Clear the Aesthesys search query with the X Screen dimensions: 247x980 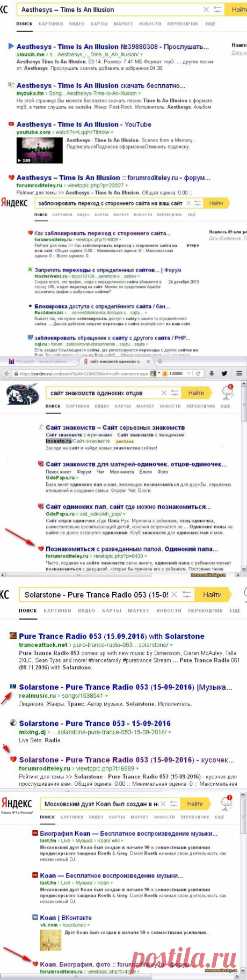[206, 10]
